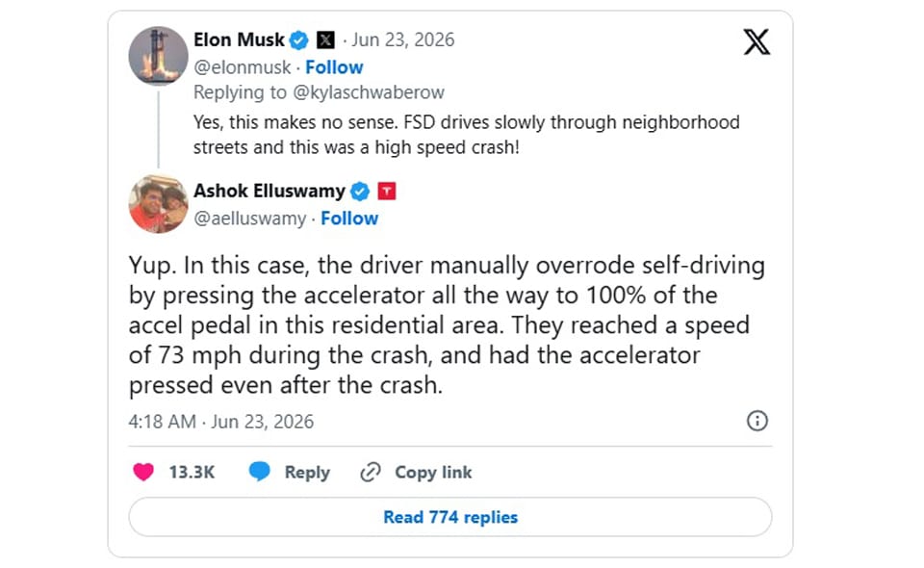Click the Ashok Elluswamy display name

[x=269, y=191]
